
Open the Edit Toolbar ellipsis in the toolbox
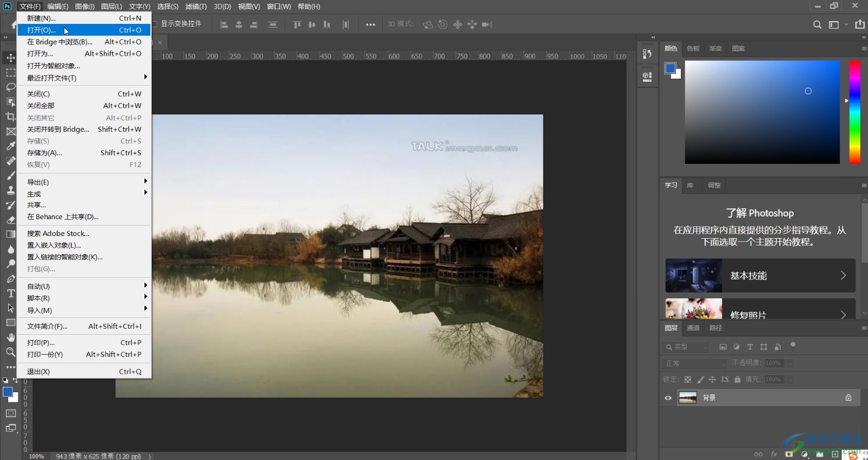(x=10, y=367)
